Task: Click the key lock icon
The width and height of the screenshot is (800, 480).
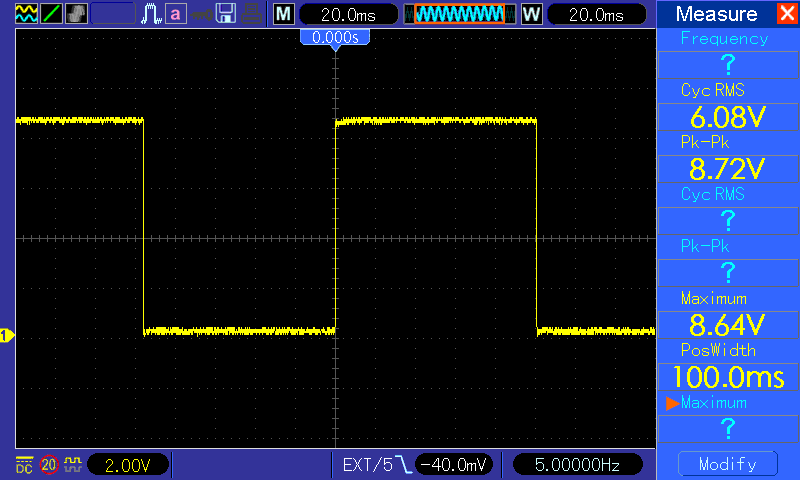Action: pos(202,15)
